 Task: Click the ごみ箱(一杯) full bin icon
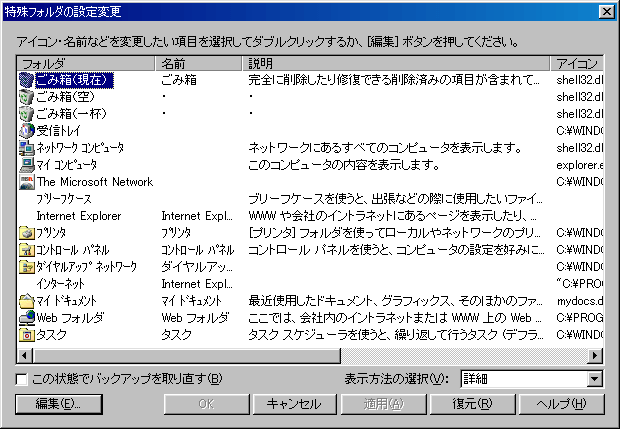point(26,114)
